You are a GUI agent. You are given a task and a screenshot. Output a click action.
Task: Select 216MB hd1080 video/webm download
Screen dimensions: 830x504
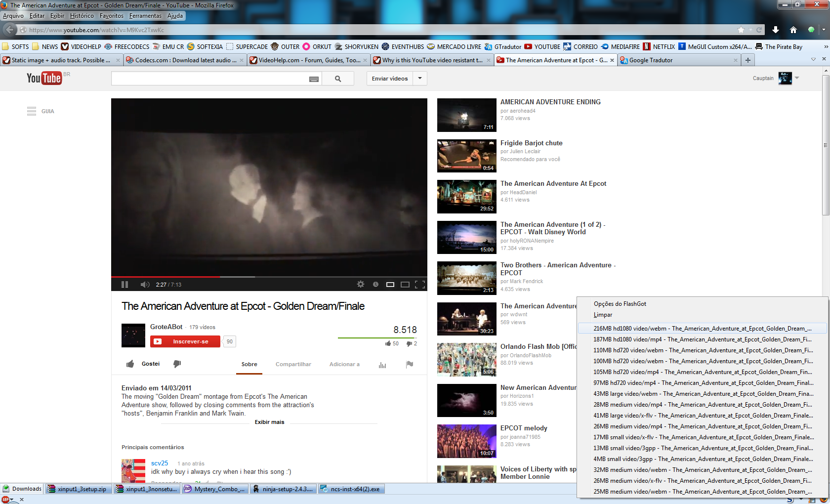702,329
